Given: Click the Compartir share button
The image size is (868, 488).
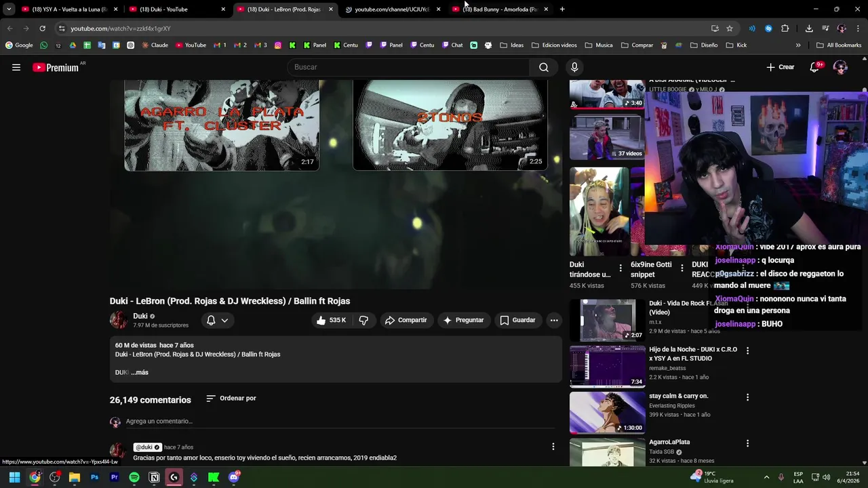Looking at the screenshot, I should 406,320.
